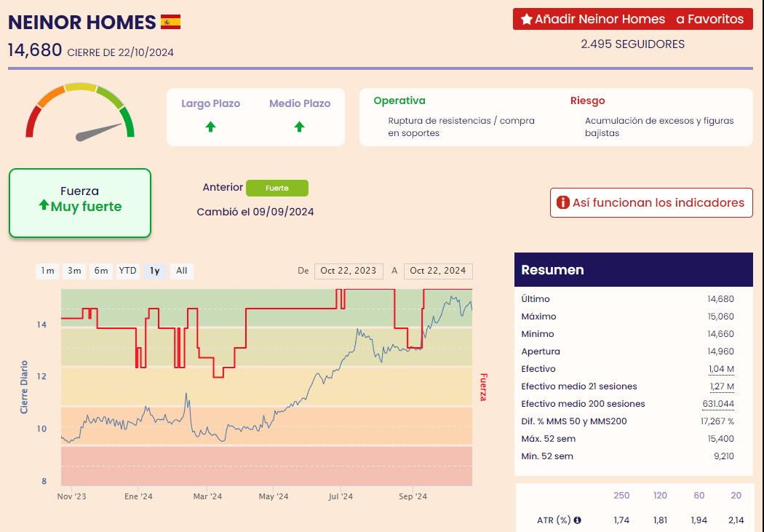This screenshot has height=532, width=764.
Task: Show year-to-date with YTD
Action: pos(128,271)
